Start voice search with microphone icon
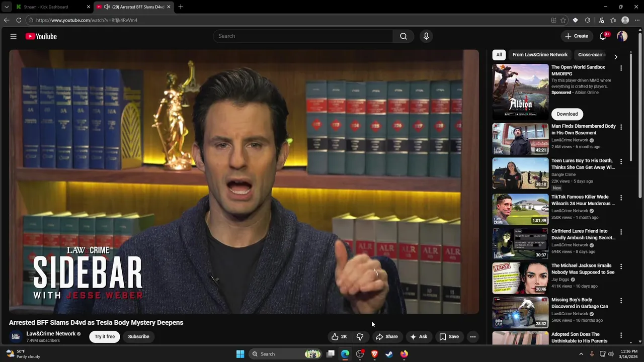Viewport: 644px width, 362px height. tap(426, 36)
